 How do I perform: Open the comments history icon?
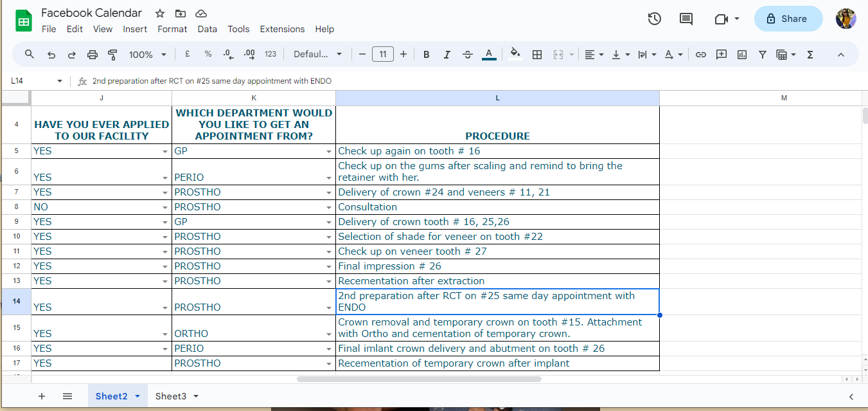coord(686,19)
